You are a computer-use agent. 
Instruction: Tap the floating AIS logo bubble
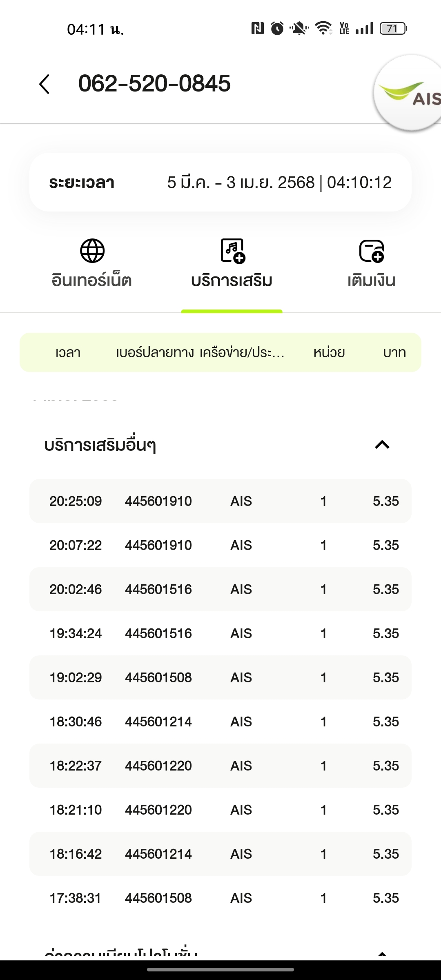pyautogui.click(x=408, y=93)
